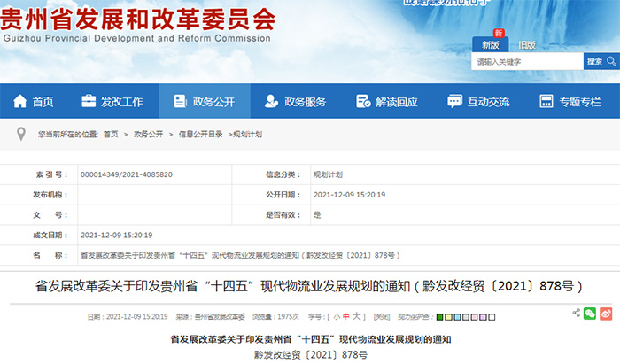Select the yellow eye-protection color
Screen dimensions: 620x364
pyautogui.click(x=448, y=317)
